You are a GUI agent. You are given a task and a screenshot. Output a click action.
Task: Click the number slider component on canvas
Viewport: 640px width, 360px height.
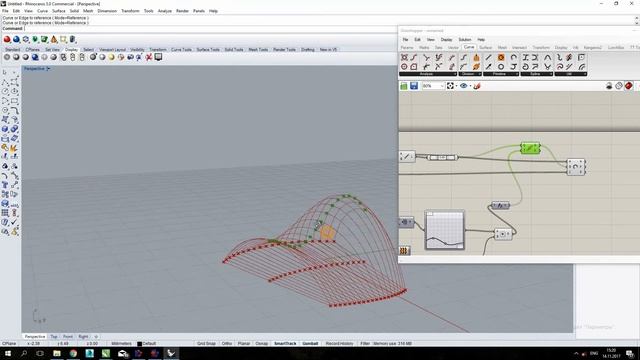(442, 157)
